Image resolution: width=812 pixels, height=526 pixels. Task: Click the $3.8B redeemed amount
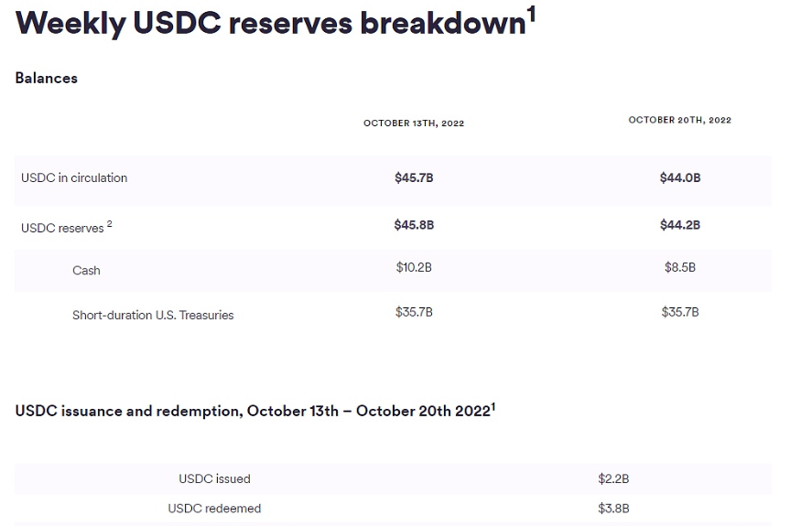click(x=613, y=509)
